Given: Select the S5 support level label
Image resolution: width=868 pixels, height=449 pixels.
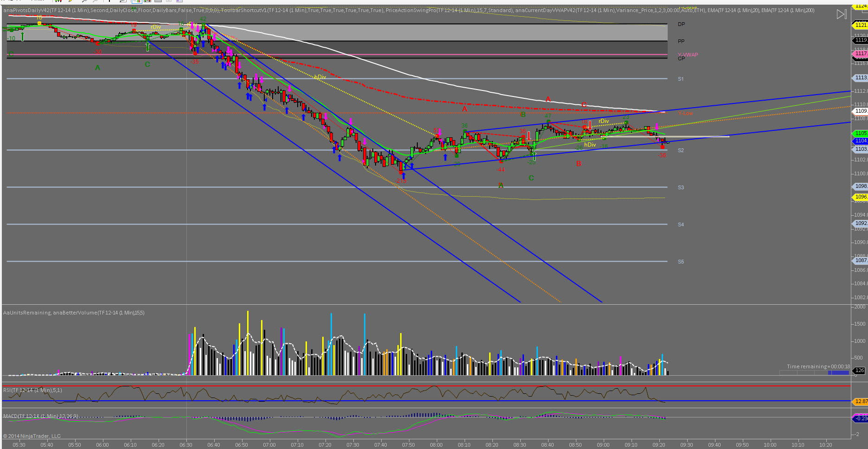Looking at the screenshot, I should (681, 262).
